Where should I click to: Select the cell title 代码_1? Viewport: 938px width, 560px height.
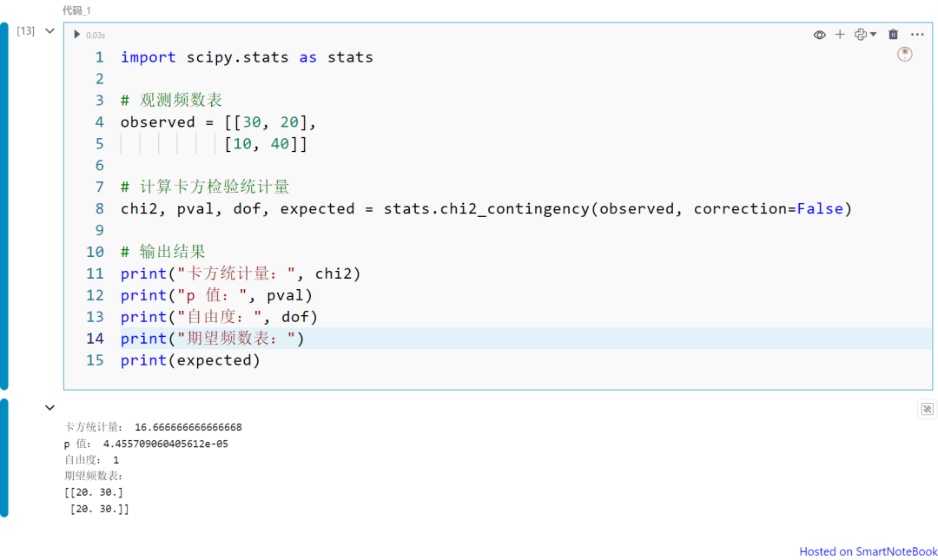click(76, 10)
